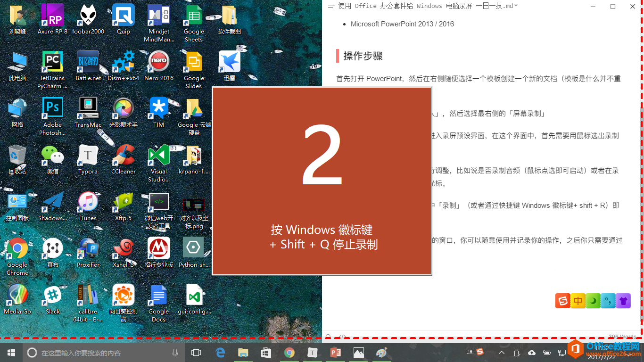Viewport: 644px width, 362px height.
Task: Open 微信 WeChat from the desktop
Action: [52, 159]
